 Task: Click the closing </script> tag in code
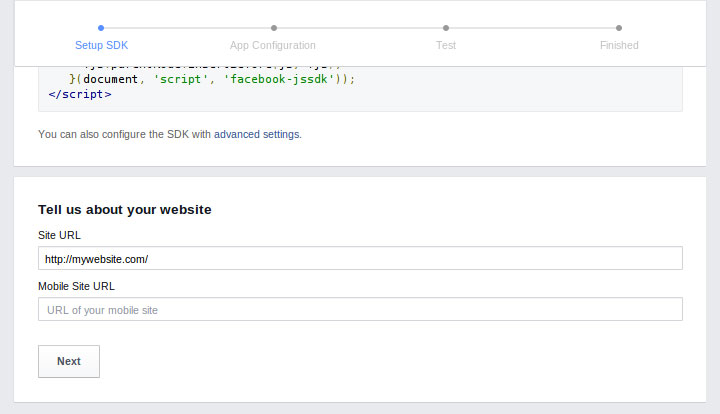tap(80, 95)
